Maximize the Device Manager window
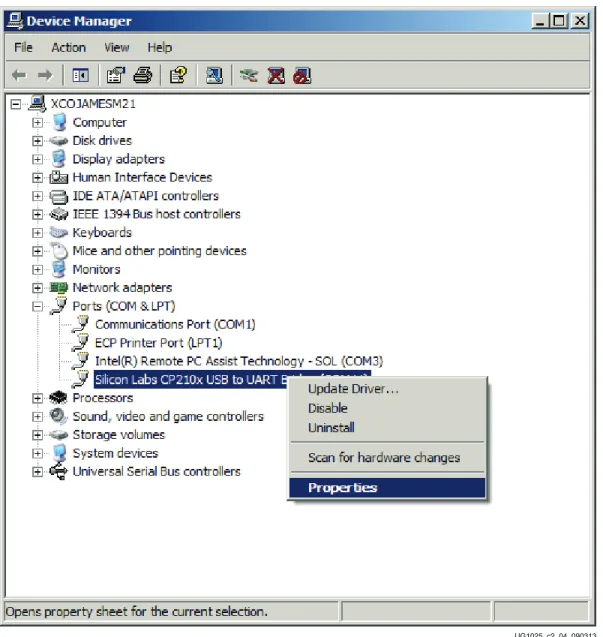 pos(559,21)
